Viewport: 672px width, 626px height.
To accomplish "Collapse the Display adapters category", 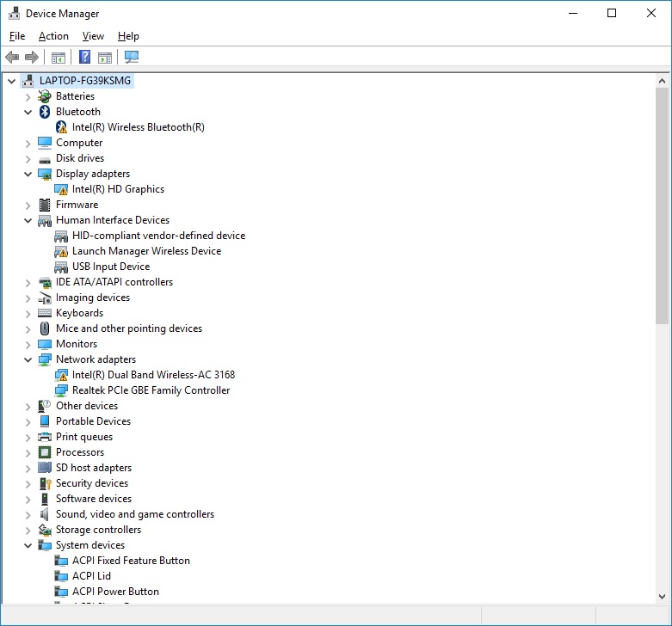I will [28, 174].
